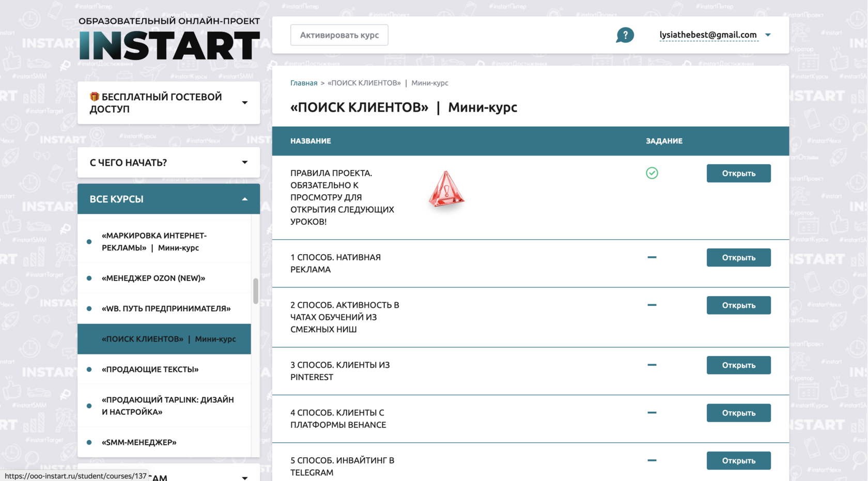Go to Главная breadcrumb link
This screenshot has width=868, height=481.
point(304,83)
